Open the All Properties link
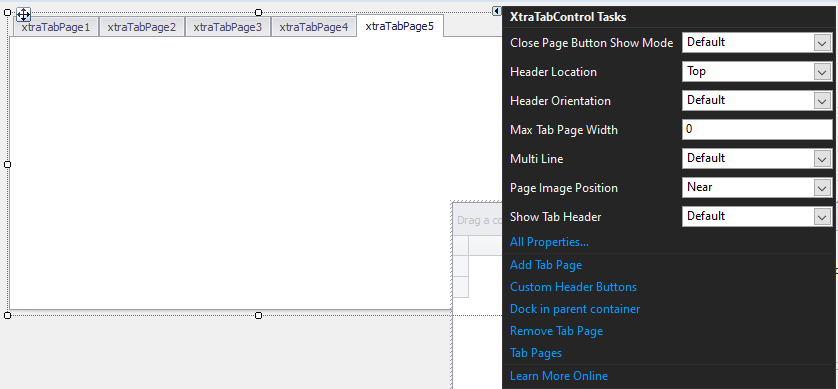Viewport: 838px width, 389px height. tap(549, 242)
